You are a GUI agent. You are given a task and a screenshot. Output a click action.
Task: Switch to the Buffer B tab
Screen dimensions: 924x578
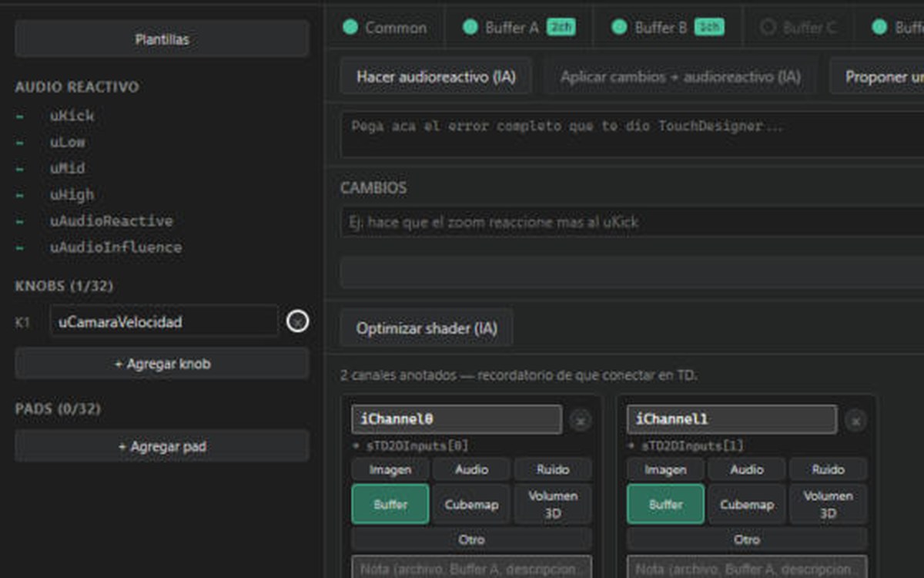coord(668,28)
